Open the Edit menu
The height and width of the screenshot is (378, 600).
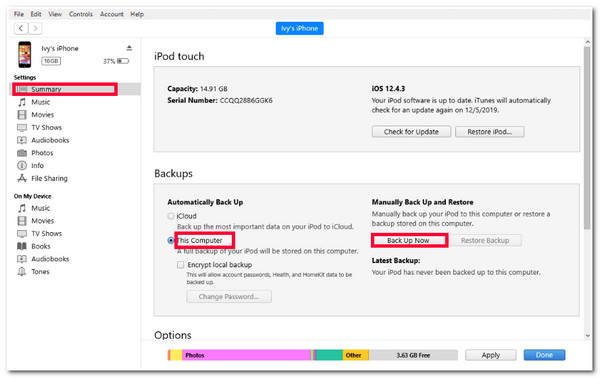point(36,14)
